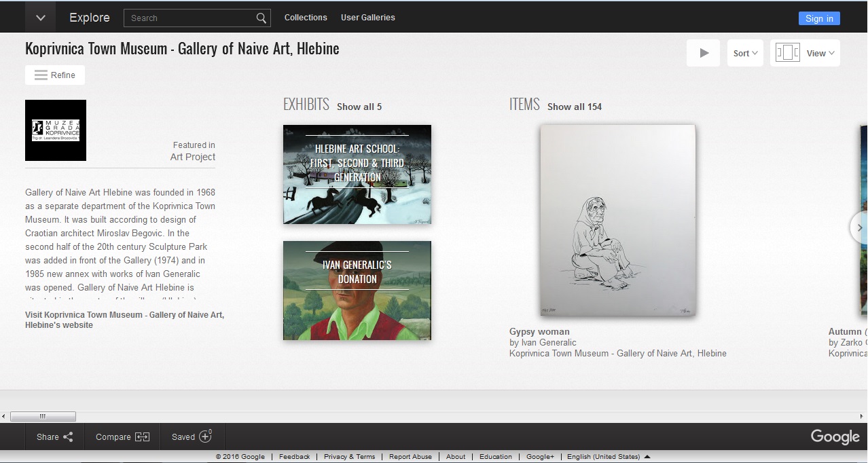Image resolution: width=868 pixels, height=463 pixels.
Task: Click the search magnifier icon
Action: [261, 18]
